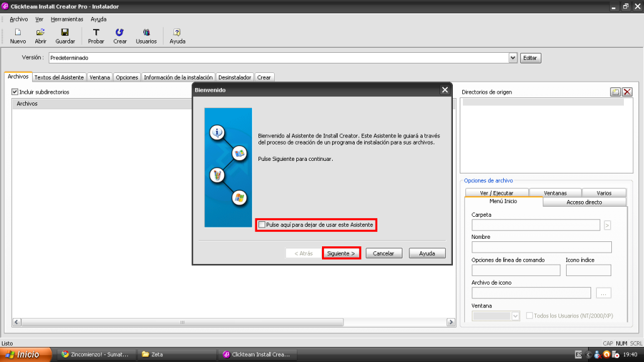Switch to the Ventana tab
This screenshot has height=362, width=644.
point(100,77)
